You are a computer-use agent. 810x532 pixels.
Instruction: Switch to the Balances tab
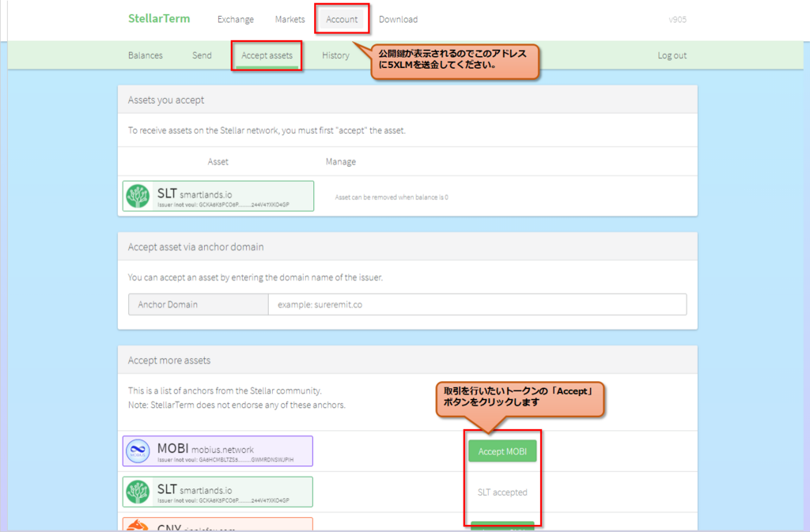tap(146, 55)
